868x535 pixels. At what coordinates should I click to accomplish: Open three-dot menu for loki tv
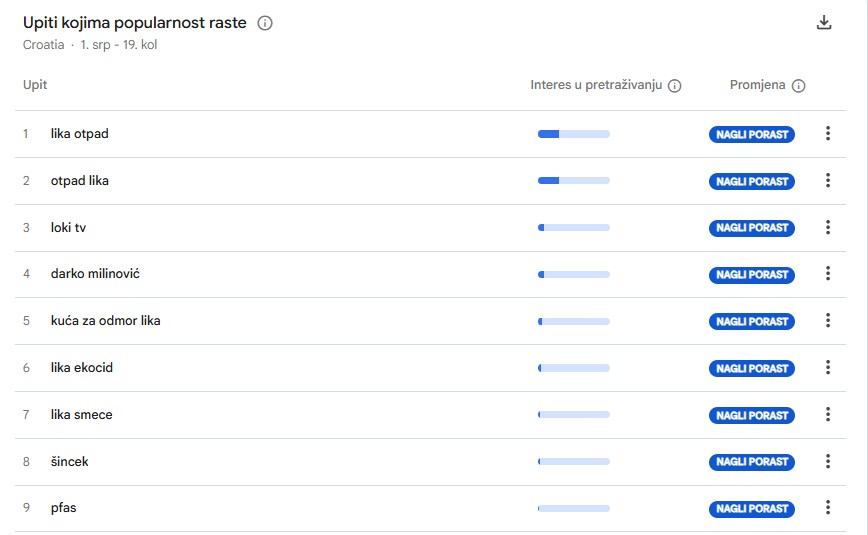[x=828, y=227]
